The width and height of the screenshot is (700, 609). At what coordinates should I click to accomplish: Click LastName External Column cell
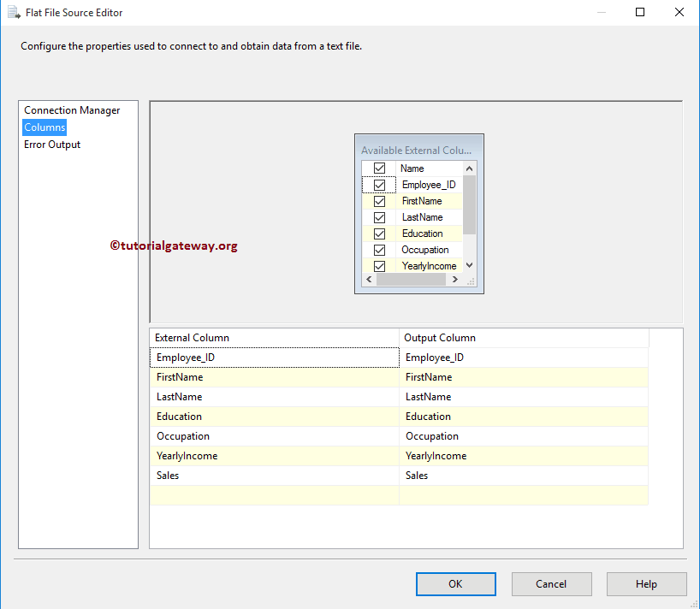tap(274, 397)
